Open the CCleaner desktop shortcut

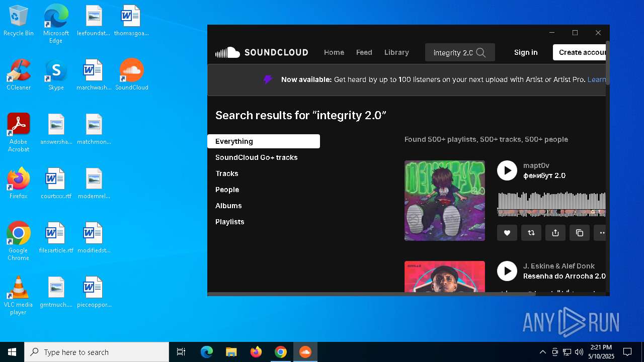[x=19, y=75]
